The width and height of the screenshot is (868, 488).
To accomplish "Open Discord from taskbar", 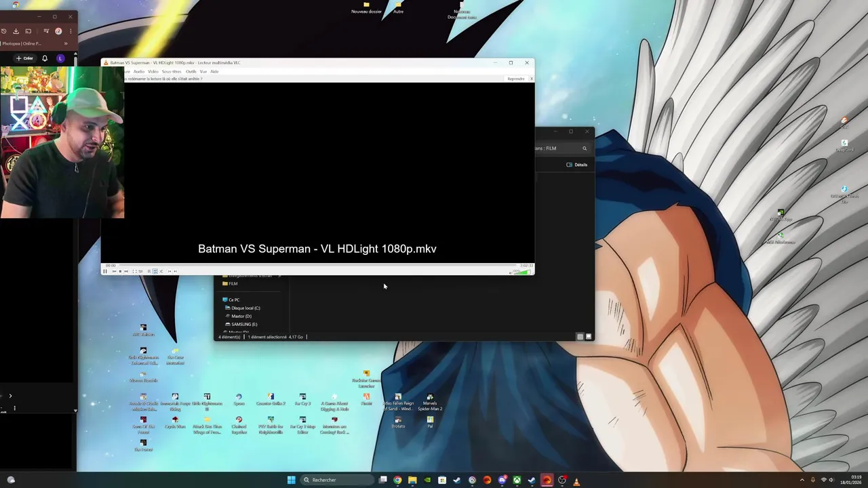I will pyautogui.click(x=502, y=480).
